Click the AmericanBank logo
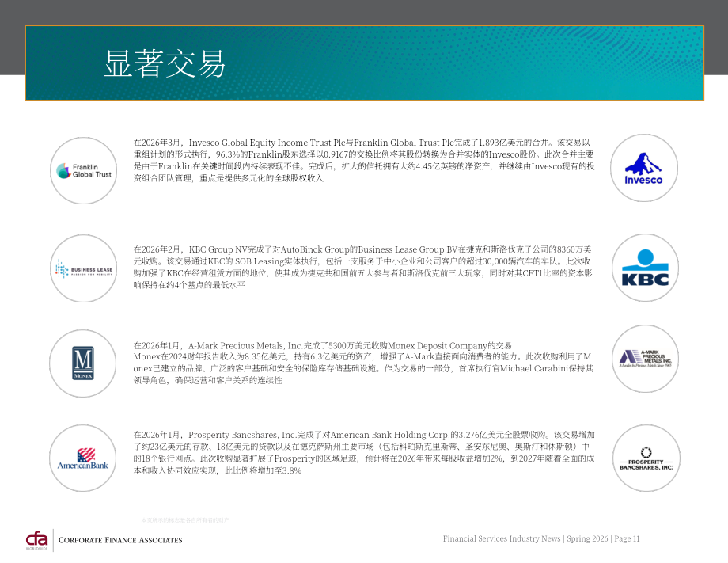Screen dimensions: 728x563 (x=83, y=458)
